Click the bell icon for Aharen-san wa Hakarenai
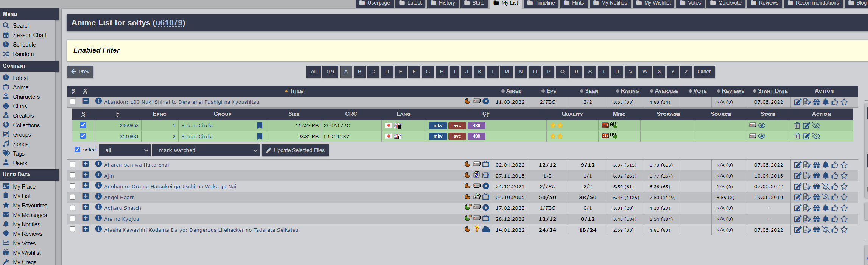Viewport: 868px width, 265px height. (826, 165)
